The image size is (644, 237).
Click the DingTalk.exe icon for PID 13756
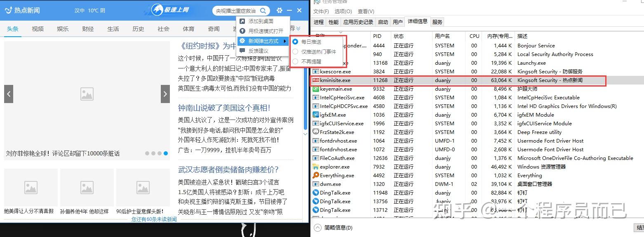pyautogui.click(x=316, y=201)
